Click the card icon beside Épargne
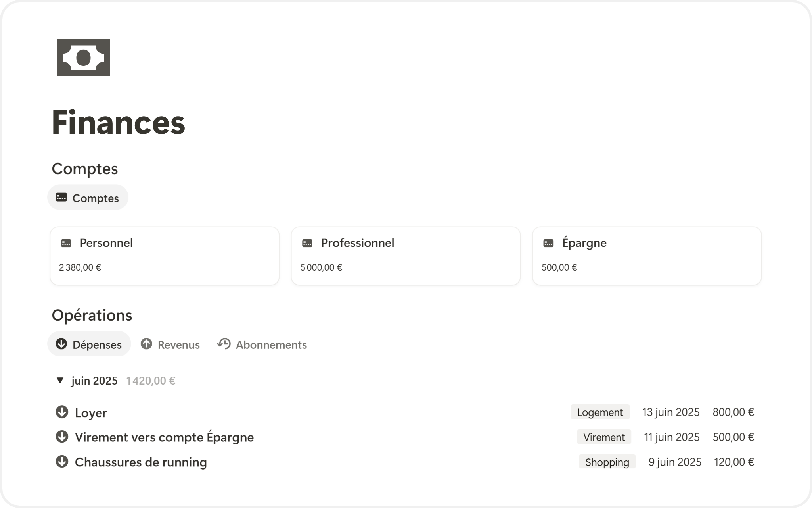Viewport: 812px width, 508px height. (x=548, y=243)
